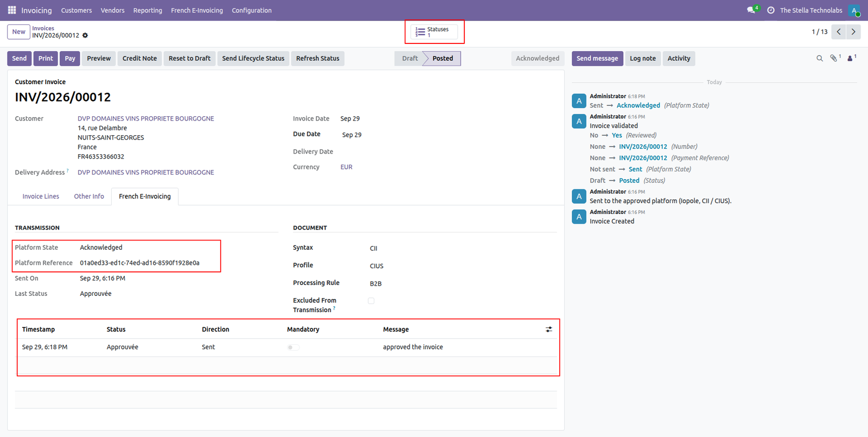The height and width of the screenshot is (437, 868).
Task: Click the Pay button
Action: click(x=70, y=59)
